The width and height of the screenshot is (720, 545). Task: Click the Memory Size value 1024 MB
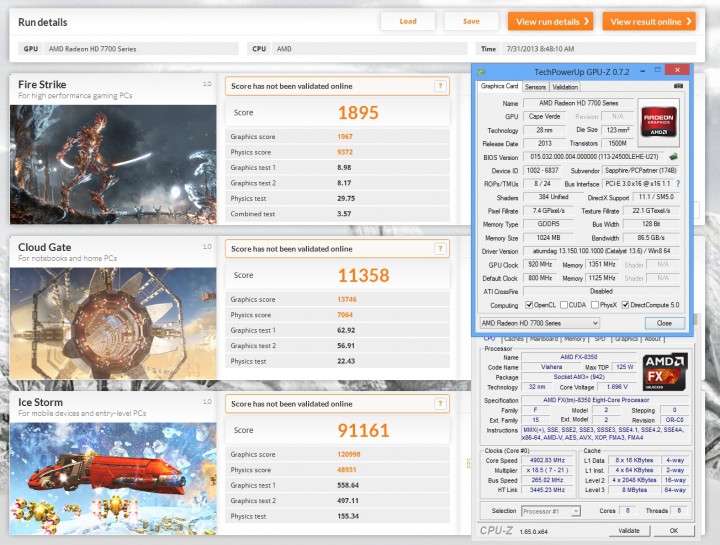click(x=548, y=237)
